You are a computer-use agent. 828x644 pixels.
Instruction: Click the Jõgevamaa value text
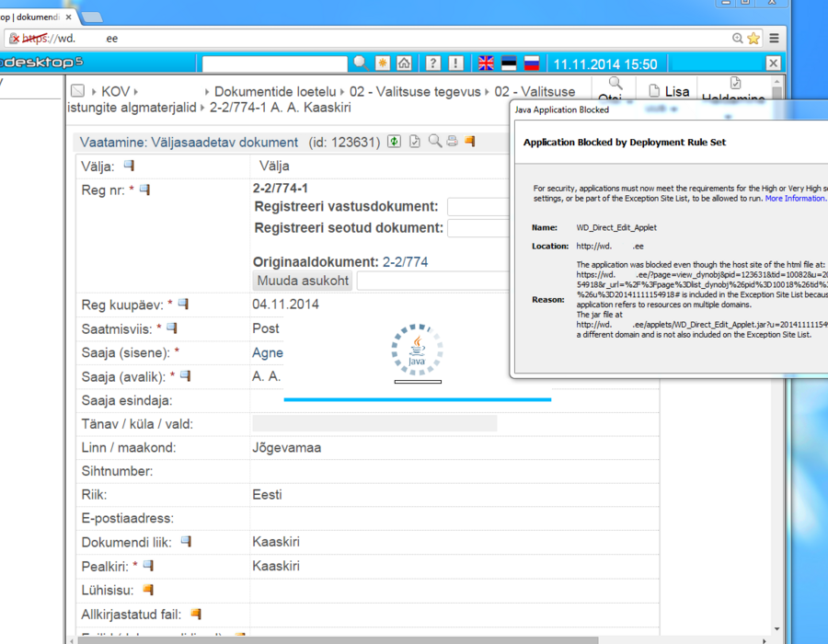[x=287, y=448]
